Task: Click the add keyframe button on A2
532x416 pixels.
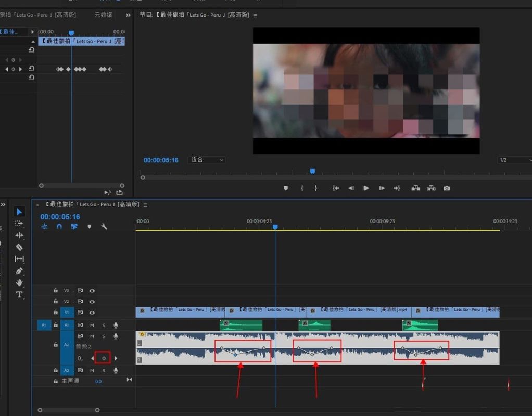Action: pyautogui.click(x=103, y=358)
